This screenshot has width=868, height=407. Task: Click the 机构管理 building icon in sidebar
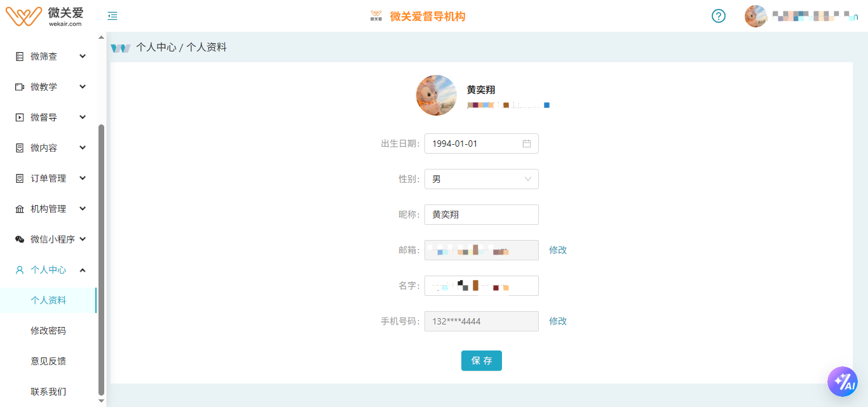coord(20,209)
